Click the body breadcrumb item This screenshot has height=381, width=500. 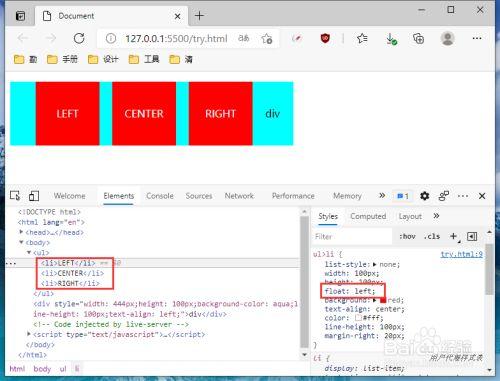(42, 369)
